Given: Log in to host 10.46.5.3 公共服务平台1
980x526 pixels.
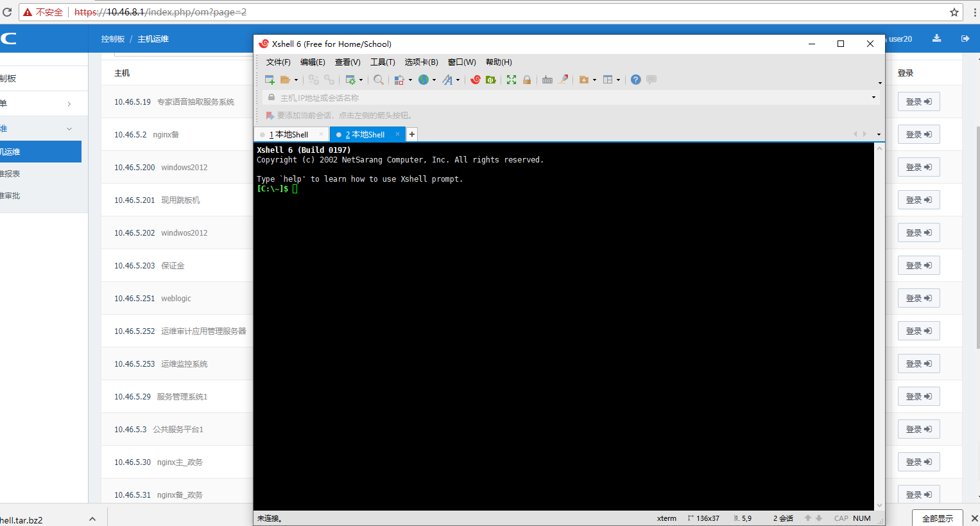Looking at the screenshot, I should click(x=918, y=429).
